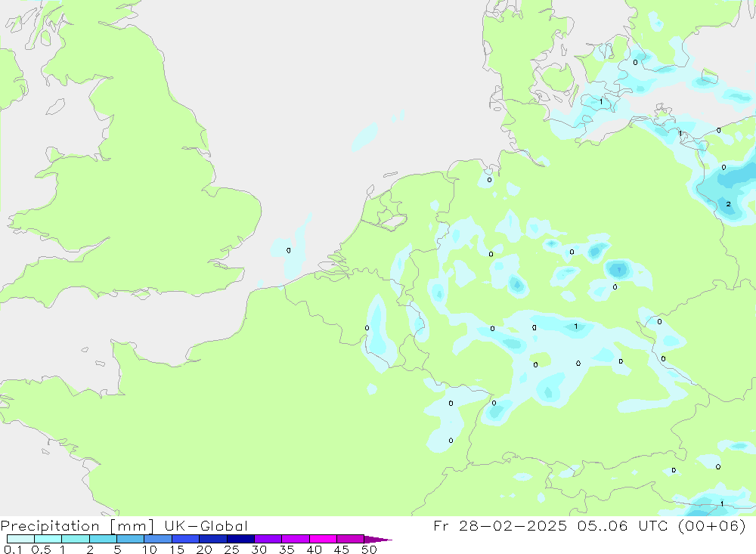
Task: Click the 30–35 mm violet legend swatch
Action: click(x=268, y=539)
